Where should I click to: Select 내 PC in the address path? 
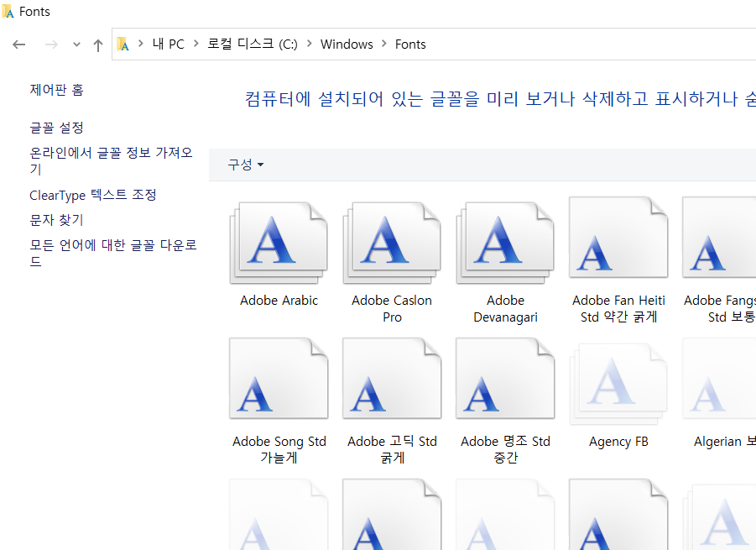169,44
